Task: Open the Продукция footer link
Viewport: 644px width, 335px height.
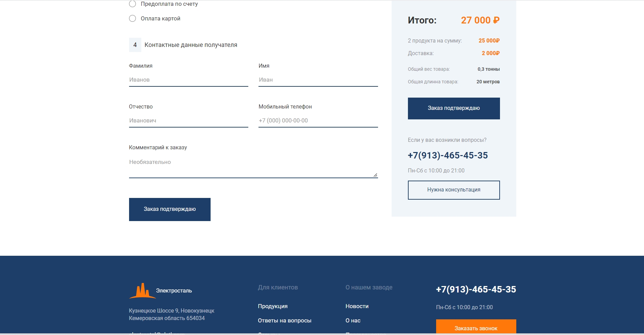Action: (273, 306)
